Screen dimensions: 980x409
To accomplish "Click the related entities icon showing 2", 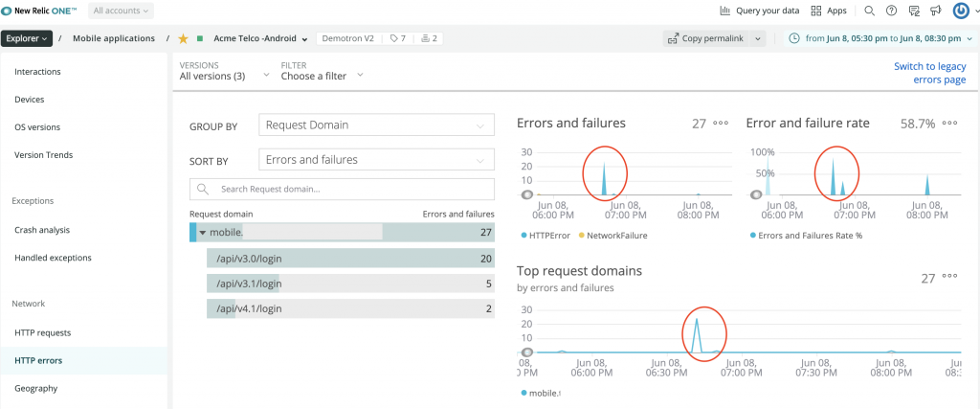I will pos(429,38).
